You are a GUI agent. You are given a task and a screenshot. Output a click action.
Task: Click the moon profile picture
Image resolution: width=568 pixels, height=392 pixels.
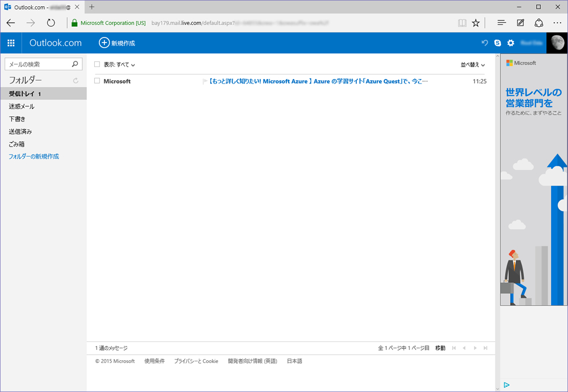[x=557, y=43]
